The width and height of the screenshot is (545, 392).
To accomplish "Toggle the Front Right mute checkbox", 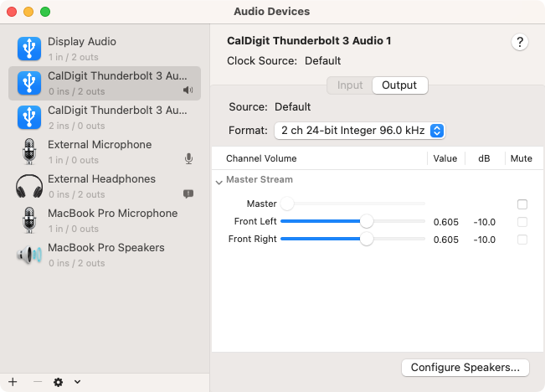I will pyautogui.click(x=522, y=240).
